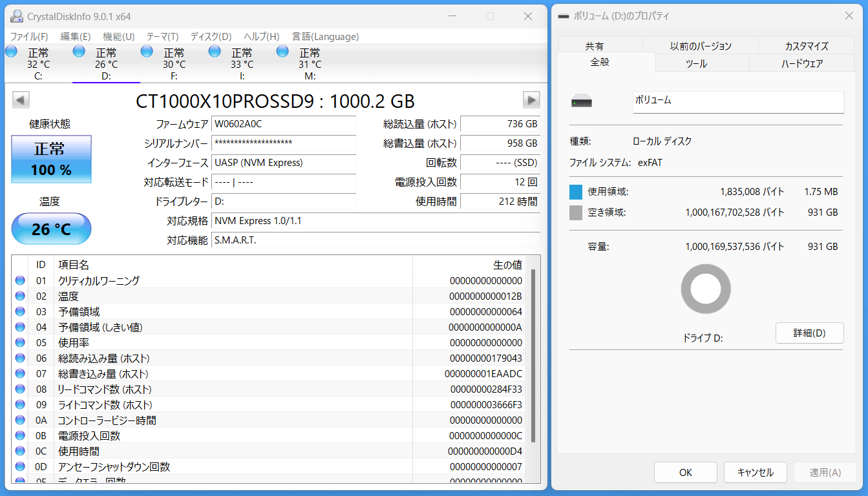Click the 生の値 column header

tap(470, 265)
